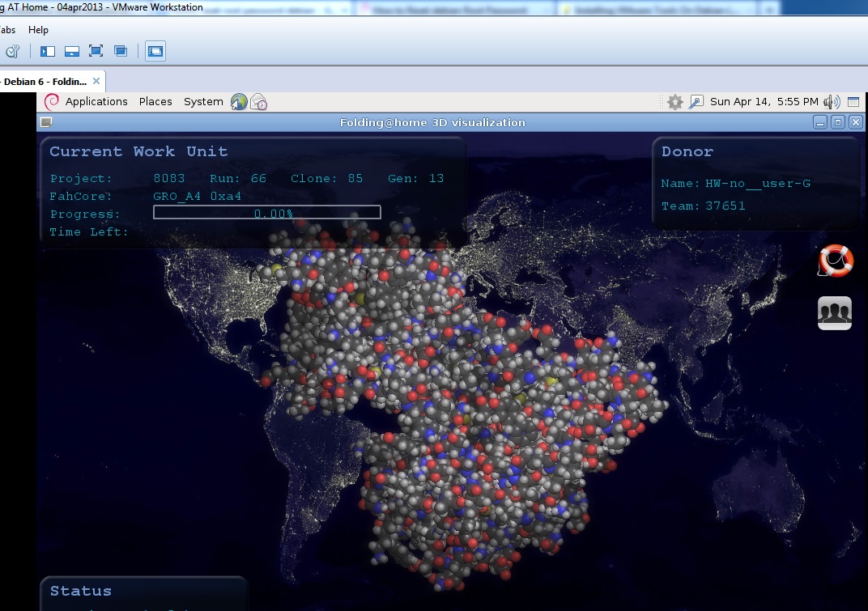
Task: Click the Gen: 13 value
Action: click(415, 178)
